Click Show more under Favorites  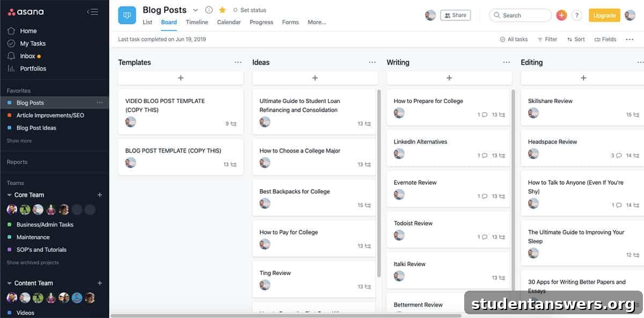pos(19,141)
